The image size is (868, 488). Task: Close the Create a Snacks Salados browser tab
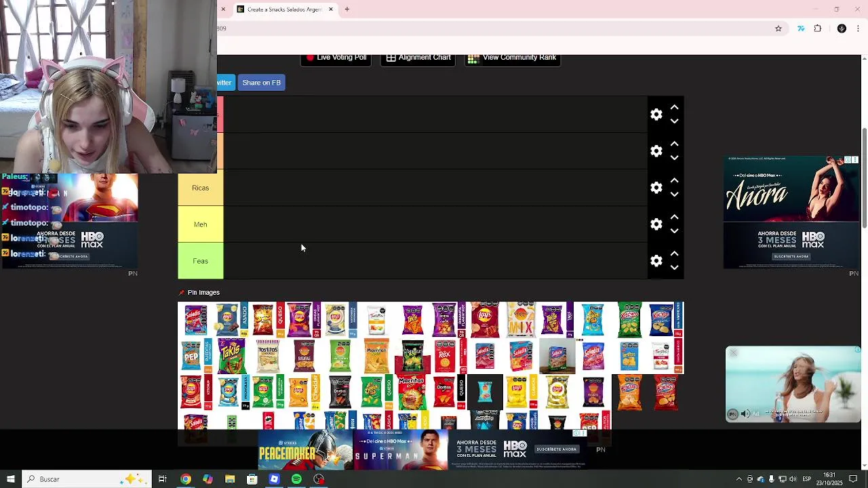tap(331, 9)
